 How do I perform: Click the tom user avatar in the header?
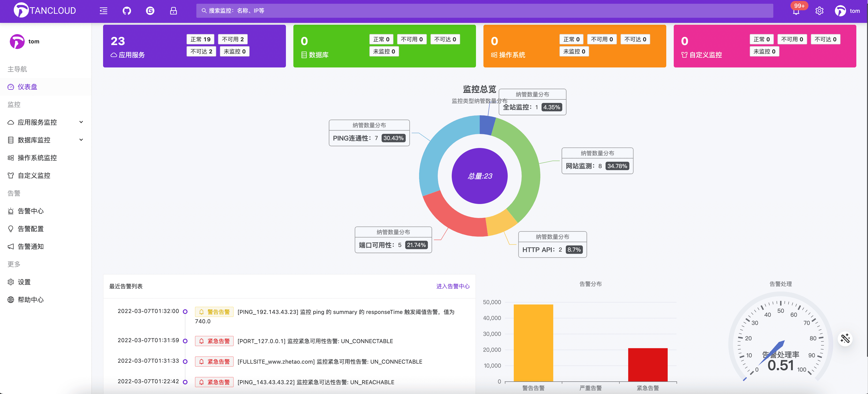[840, 11]
